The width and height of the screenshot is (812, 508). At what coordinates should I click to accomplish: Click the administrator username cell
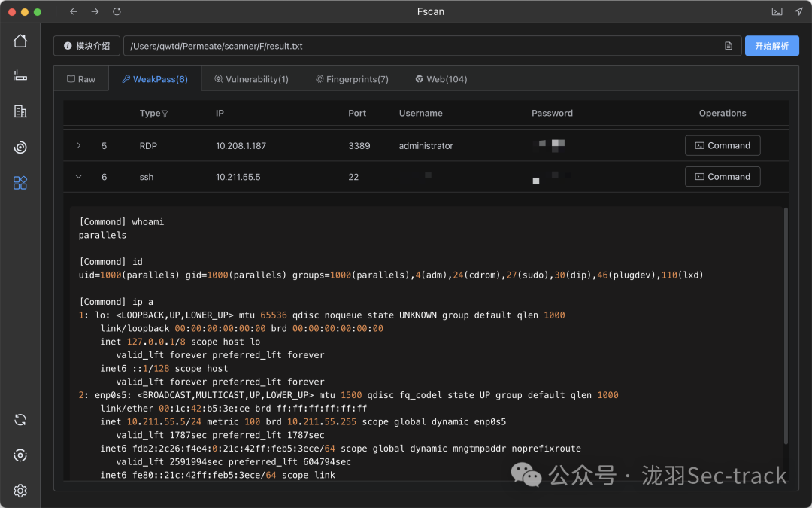[426, 146]
